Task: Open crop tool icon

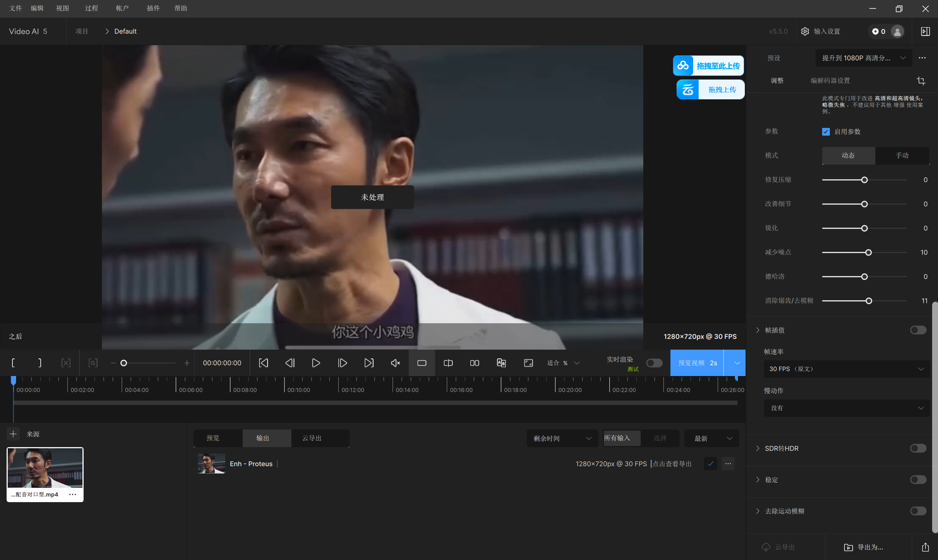Action: 921,81
